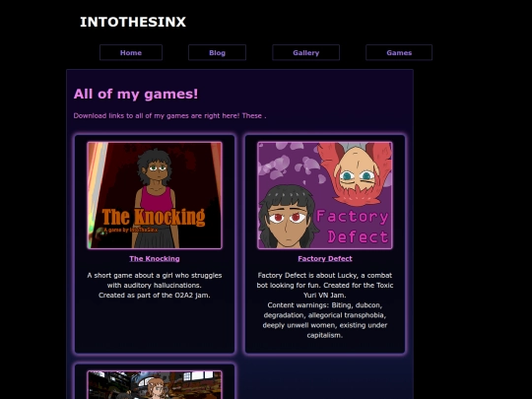Click the 'All of my games!' heading
The height and width of the screenshot is (399, 532).
coord(136,94)
